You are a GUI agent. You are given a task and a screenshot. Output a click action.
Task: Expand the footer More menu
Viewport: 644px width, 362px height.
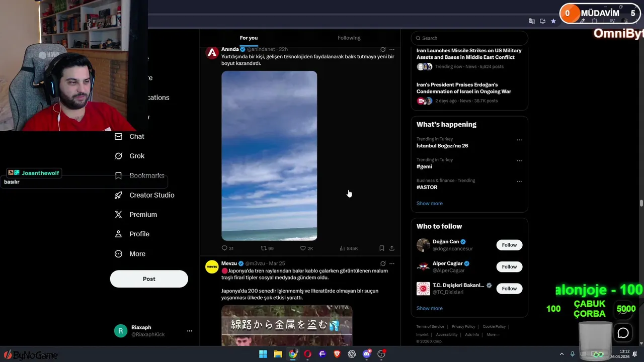(493, 334)
